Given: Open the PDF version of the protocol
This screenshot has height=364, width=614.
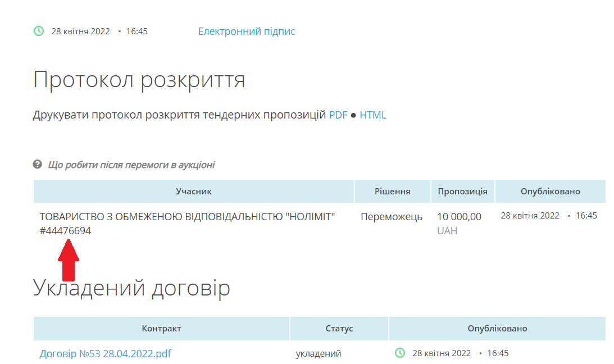Looking at the screenshot, I should (338, 115).
